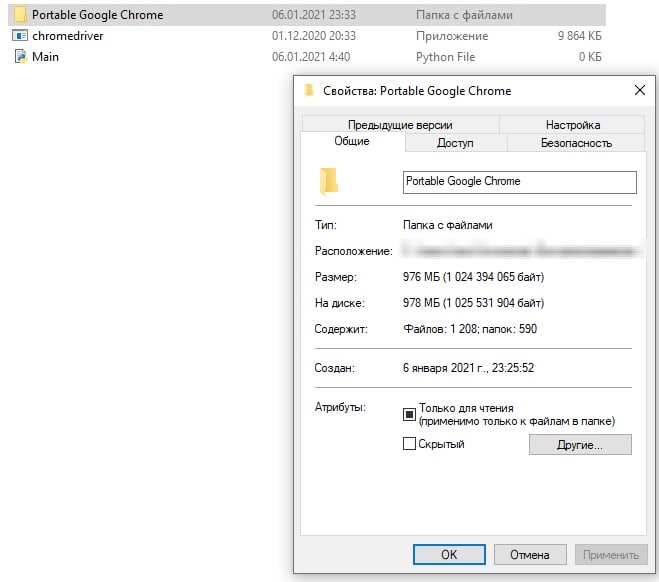
Task: Click the chromedriver application icon
Action: [x=20, y=36]
